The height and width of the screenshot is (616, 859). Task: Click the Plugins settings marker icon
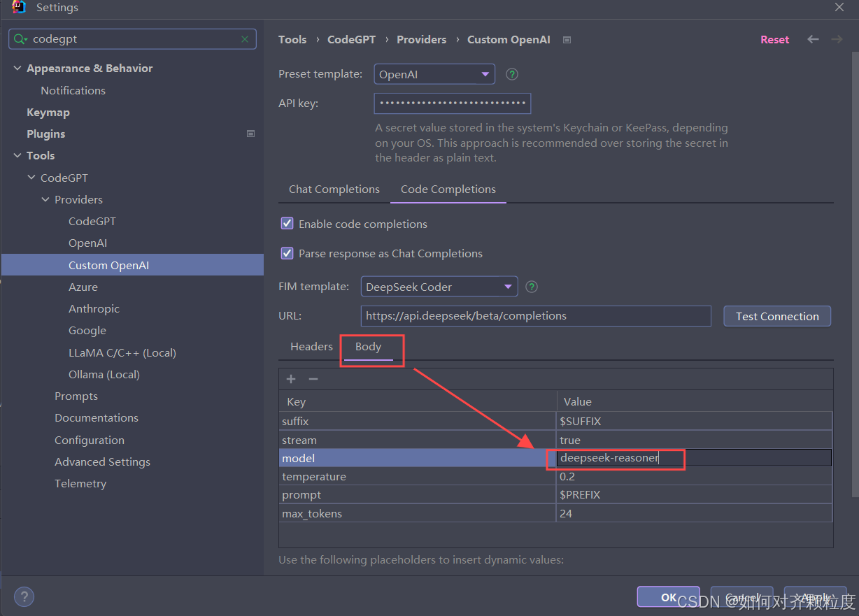click(x=251, y=134)
